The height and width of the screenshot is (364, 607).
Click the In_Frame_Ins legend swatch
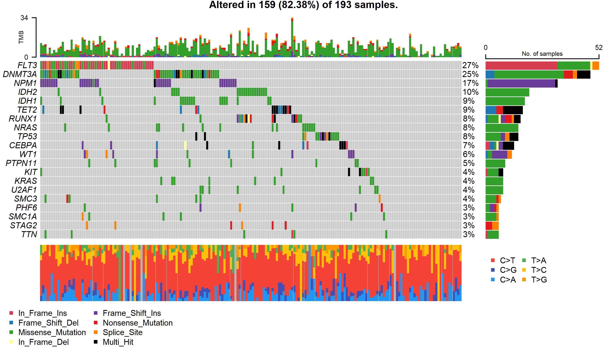11,313
